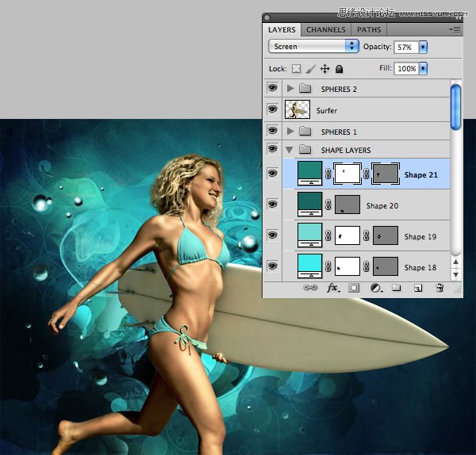Click the Fill percentage field
Screen dimensions: 476x455
pos(406,69)
